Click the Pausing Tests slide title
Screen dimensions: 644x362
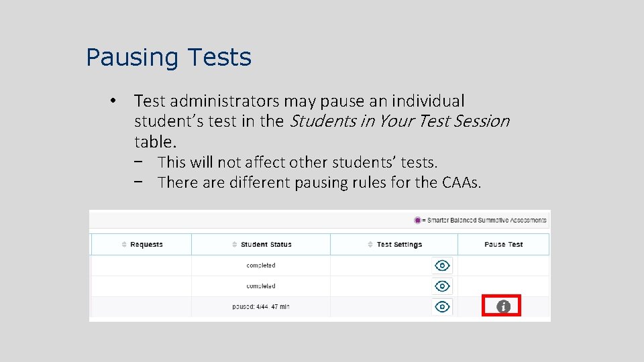[x=168, y=57]
